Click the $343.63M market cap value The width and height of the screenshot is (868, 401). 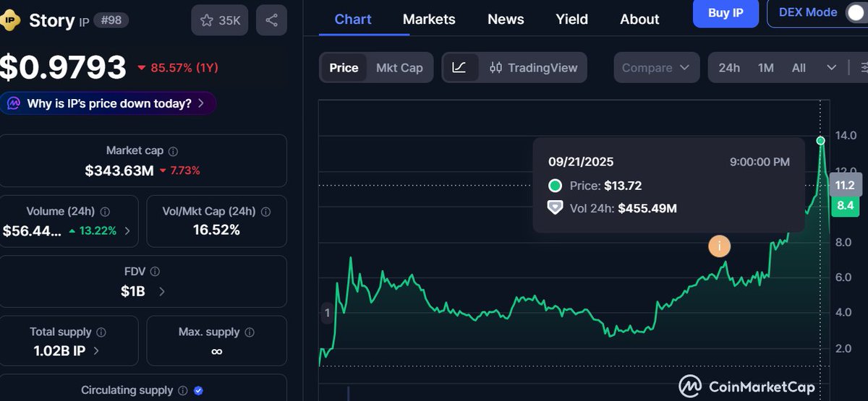click(119, 171)
